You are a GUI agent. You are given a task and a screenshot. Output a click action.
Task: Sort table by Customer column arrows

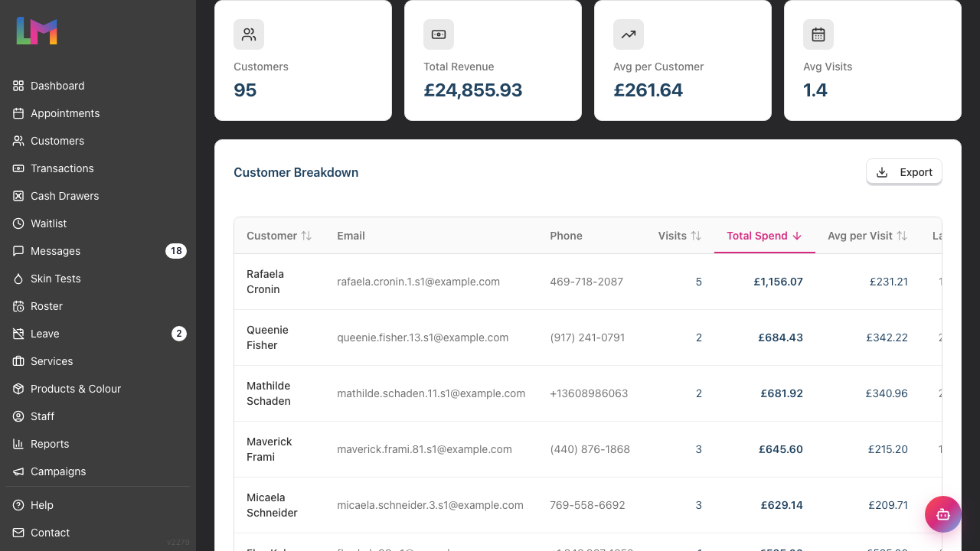point(306,236)
